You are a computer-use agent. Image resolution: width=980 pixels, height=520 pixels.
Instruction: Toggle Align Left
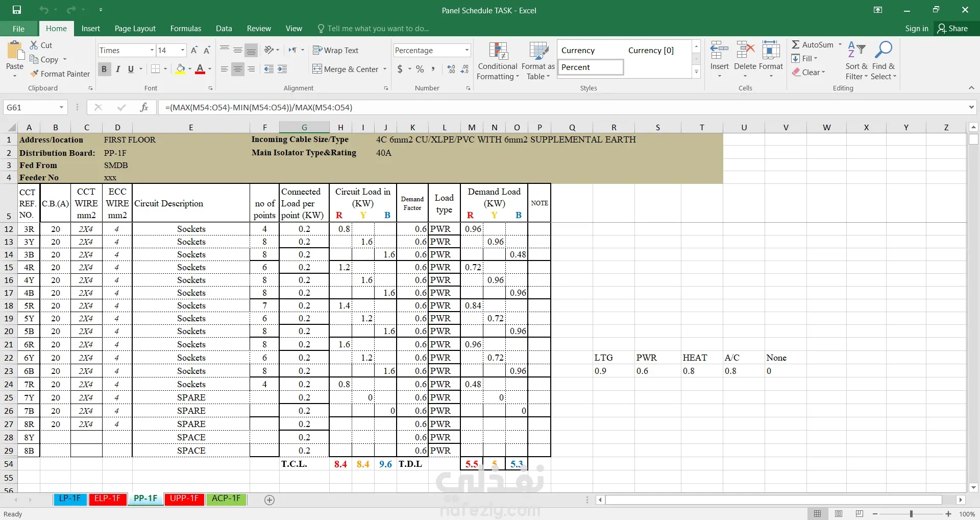tap(224, 69)
